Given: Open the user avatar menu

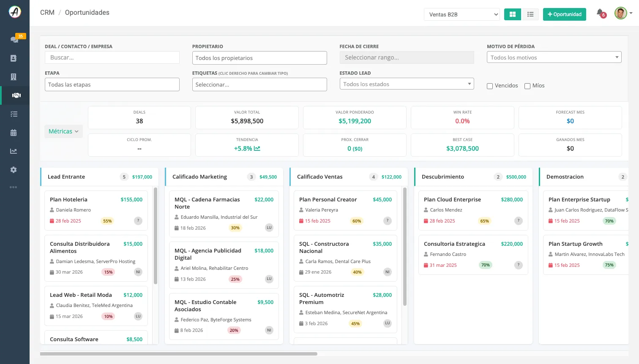Looking at the screenshot, I should pos(623,13).
